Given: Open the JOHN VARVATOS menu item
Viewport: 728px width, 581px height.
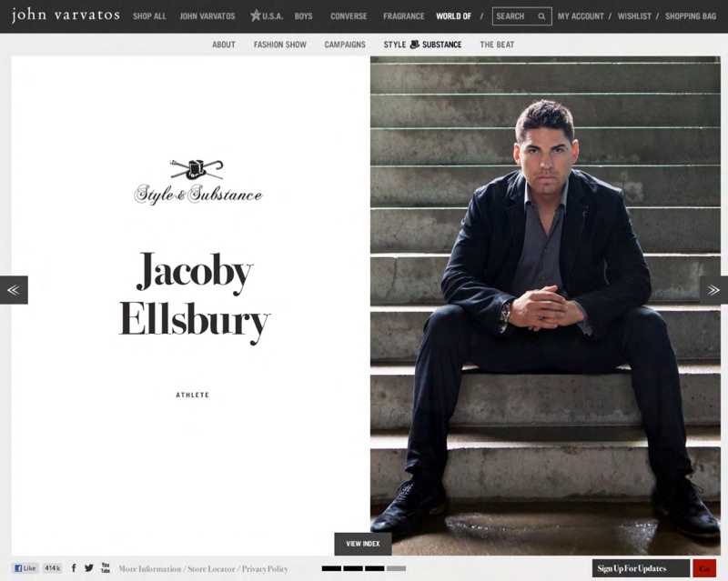Looking at the screenshot, I should point(207,16).
